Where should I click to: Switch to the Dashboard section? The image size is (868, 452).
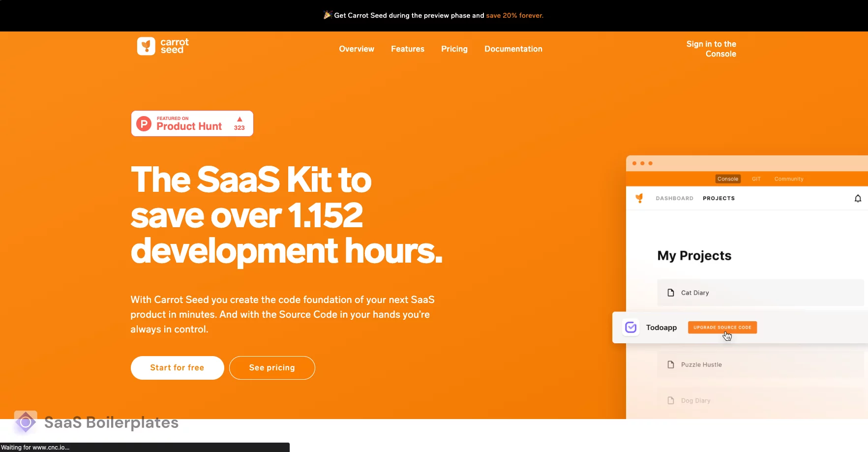674,198
